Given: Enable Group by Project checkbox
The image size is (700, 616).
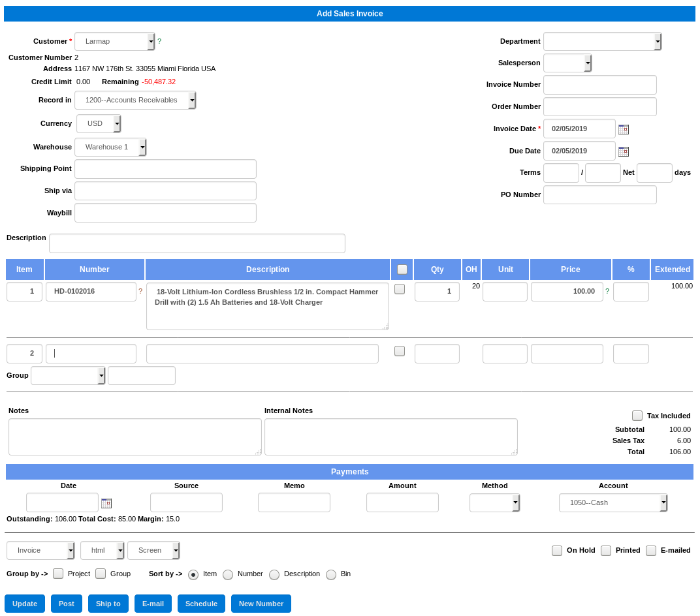Looking at the screenshot, I should (58, 574).
